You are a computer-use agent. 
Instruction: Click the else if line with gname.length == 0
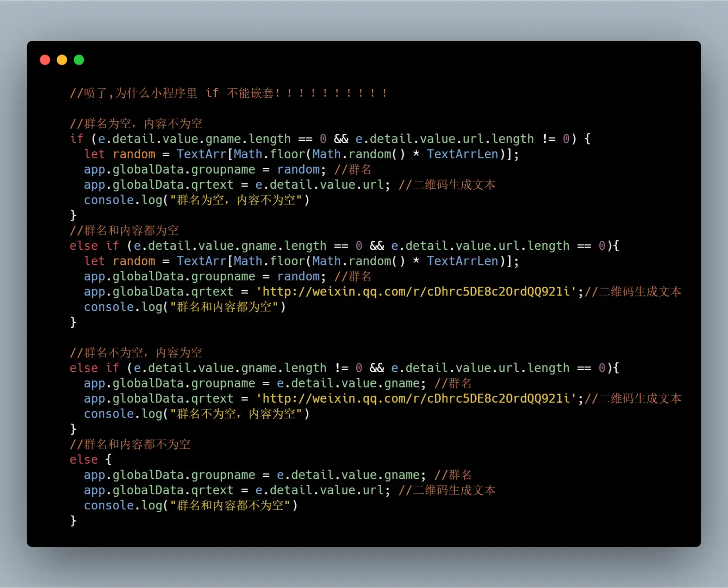pos(345,246)
